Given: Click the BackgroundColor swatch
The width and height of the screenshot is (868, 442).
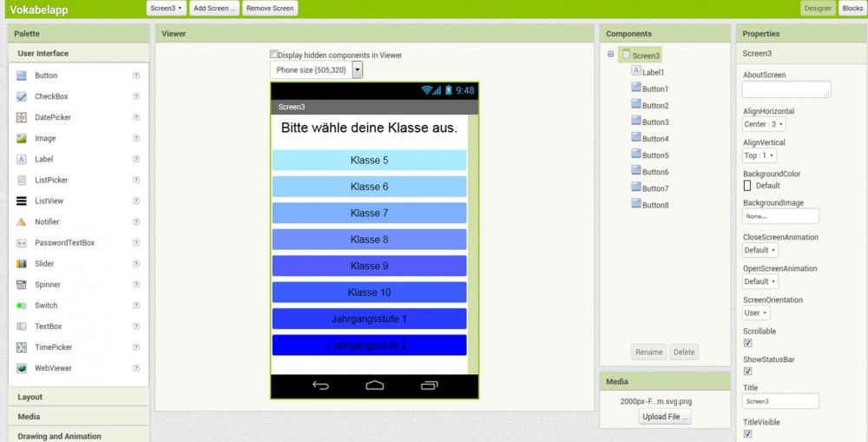Looking at the screenshot, I should (x=747, y=185).
